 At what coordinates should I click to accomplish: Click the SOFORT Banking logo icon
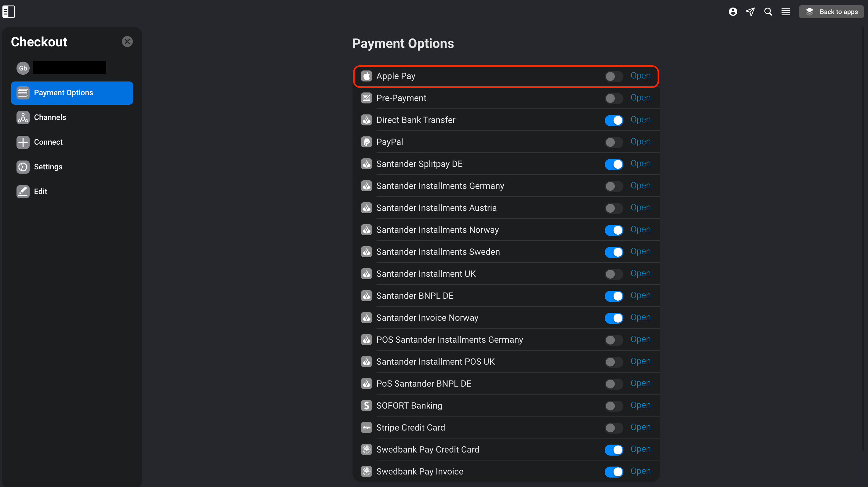(x=366, y=406)
